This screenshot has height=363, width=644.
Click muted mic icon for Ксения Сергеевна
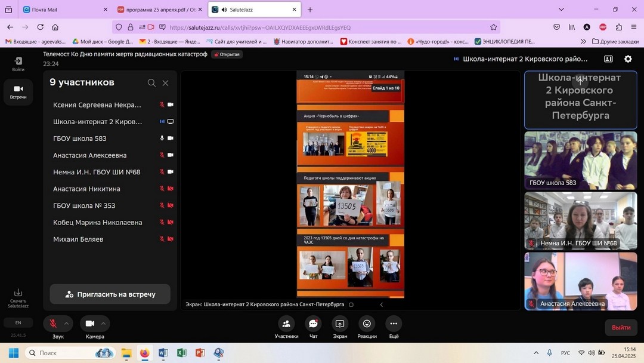coord(162,105)
